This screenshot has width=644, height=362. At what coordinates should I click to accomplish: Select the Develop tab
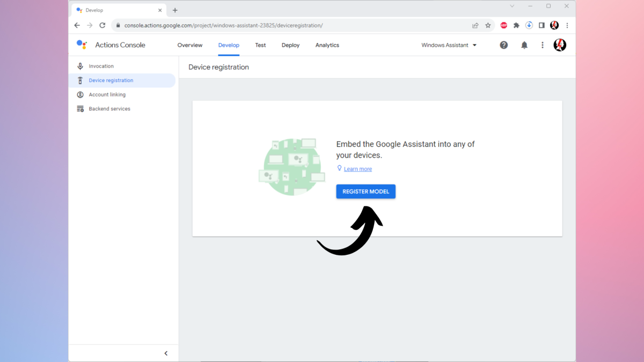coord(229,45)
